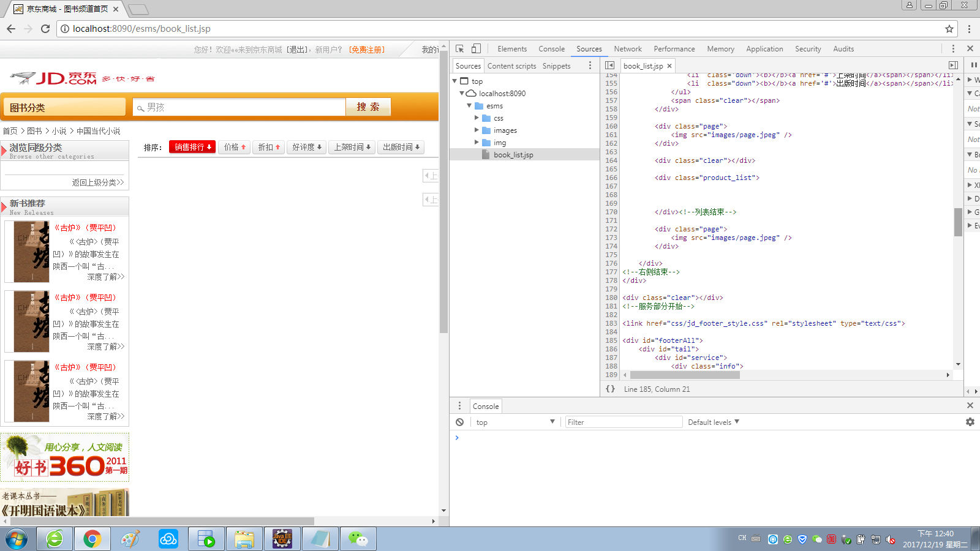This screenshot has width=980, height=551.
Task: Focus the console Filter field
Action: (x=624, y=422)
